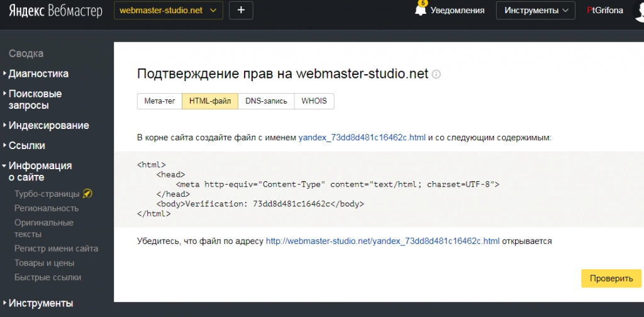Download yandex_73dd8d481c16462c.html file link
Screen dimensions: 644x317
click(362, 138)
